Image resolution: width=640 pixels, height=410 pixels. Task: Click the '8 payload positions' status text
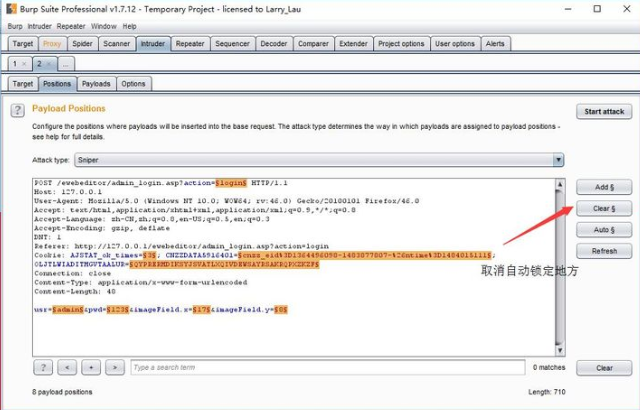point(62,392)
